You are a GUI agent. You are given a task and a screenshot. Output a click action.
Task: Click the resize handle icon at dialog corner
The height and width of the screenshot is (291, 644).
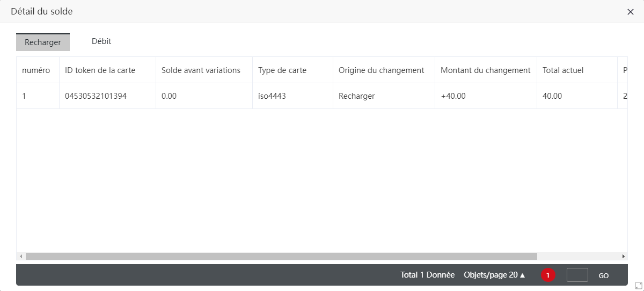click(x=639, y=286)
